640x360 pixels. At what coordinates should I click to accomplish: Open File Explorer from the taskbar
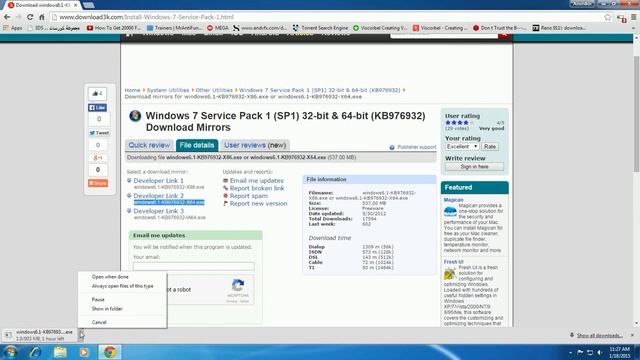60,352
